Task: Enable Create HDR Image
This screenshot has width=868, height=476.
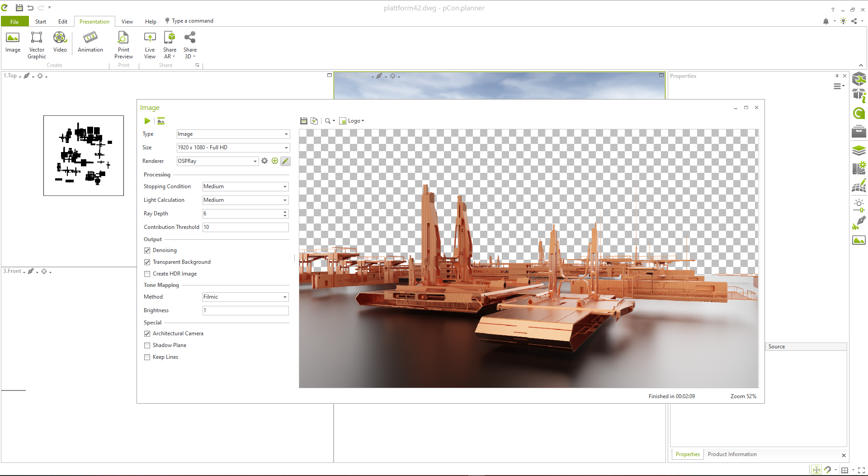Action: pos(147,274)
